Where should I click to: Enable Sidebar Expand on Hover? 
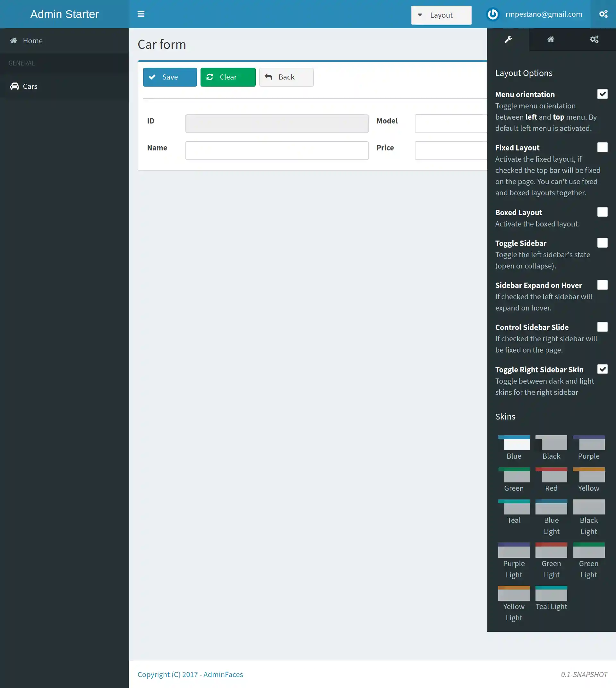[603, 285]
